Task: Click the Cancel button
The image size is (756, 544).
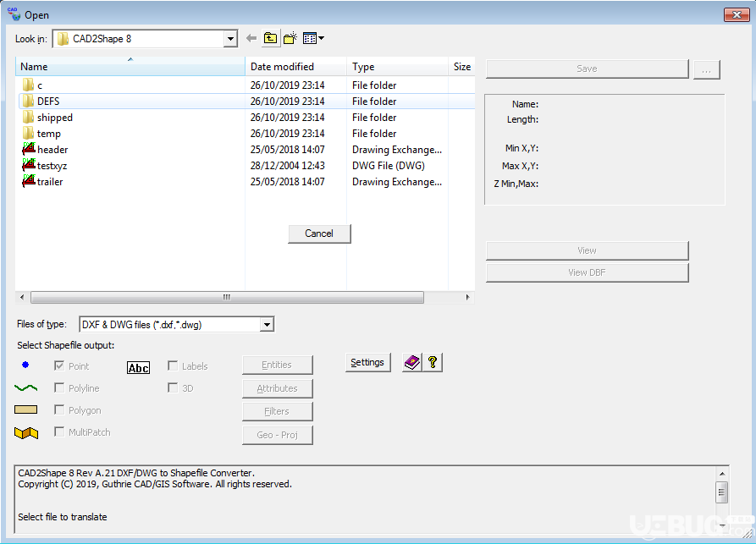Action: coord(319,234)
